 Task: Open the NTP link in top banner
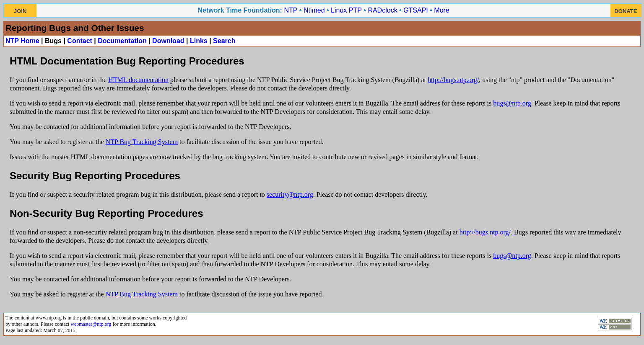click(x=291, y=10)
